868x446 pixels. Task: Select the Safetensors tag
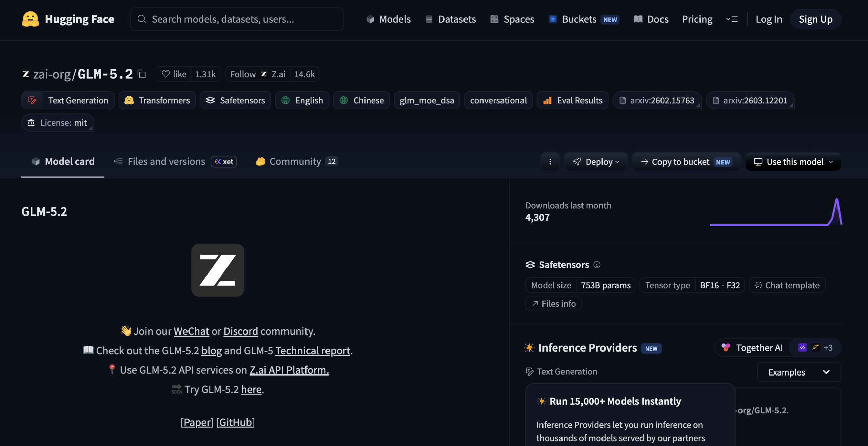pos(235,100)
